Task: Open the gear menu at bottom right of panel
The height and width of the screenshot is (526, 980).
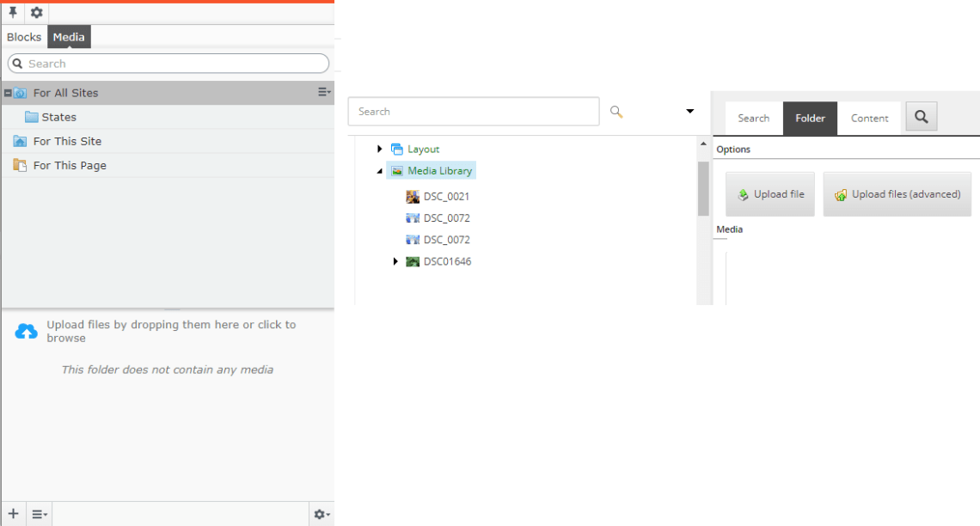Action: pos(321,513)
